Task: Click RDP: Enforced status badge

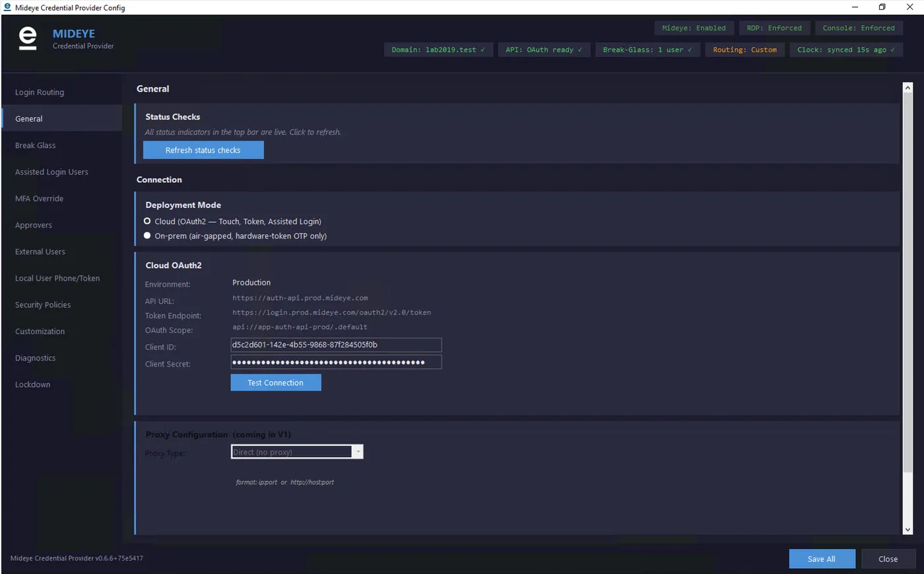Action: pyautogui.click(x=774, y=28)
